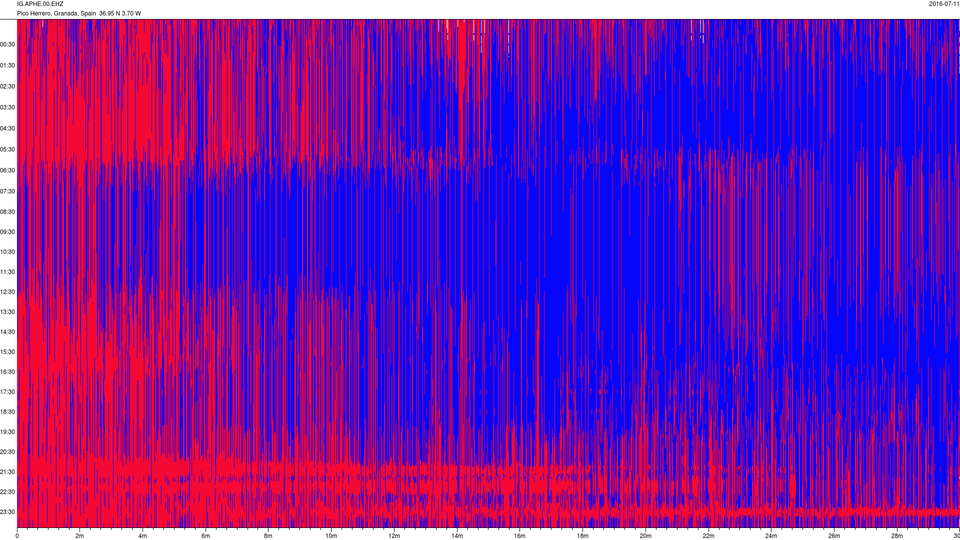Select the 01:30 time axis label
The height and width of the screenshot is (540, 960).
(7, 66)
